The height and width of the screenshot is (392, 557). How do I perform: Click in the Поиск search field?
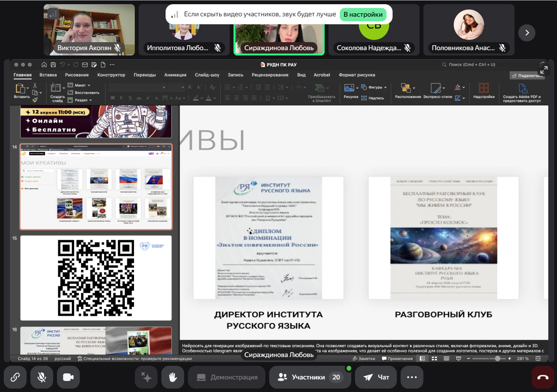(x=487, y=65)
